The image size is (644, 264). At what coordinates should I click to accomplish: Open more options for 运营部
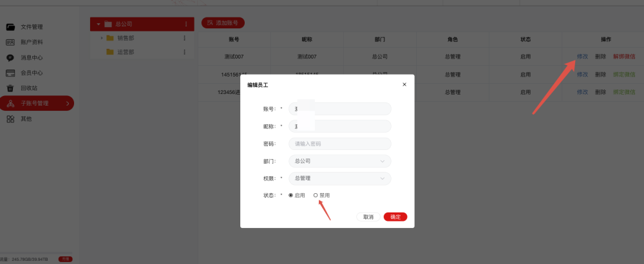coord(184,52)
